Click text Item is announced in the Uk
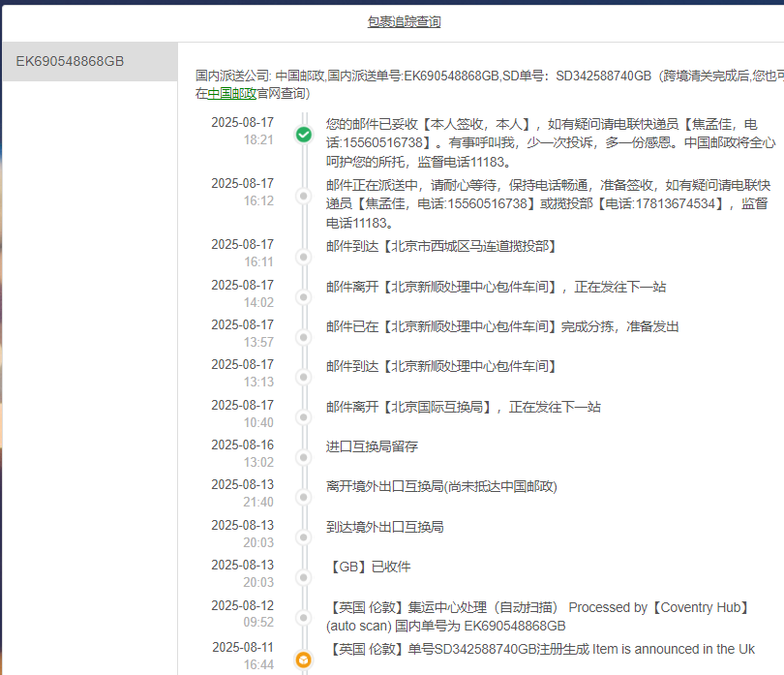 pyautogui.click(x=674, y=649)
